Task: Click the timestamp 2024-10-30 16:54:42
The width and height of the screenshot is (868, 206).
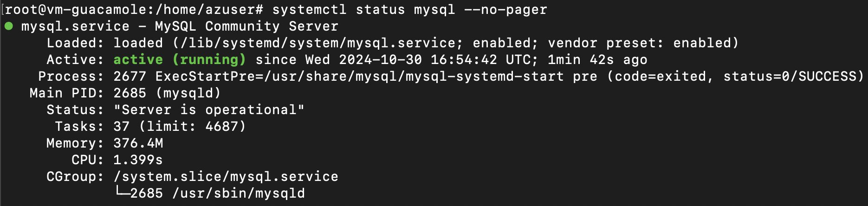Action: tap(418, 60)
